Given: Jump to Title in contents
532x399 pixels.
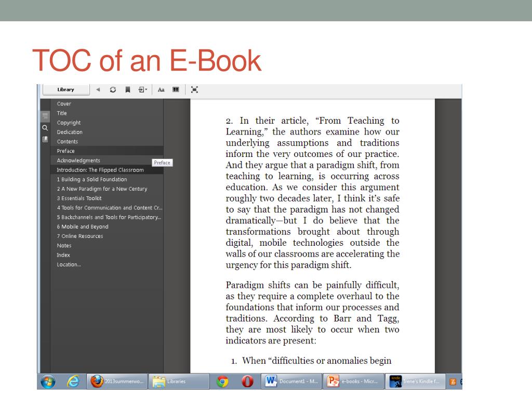Looking at the screenshot, I should pos(107,113).
